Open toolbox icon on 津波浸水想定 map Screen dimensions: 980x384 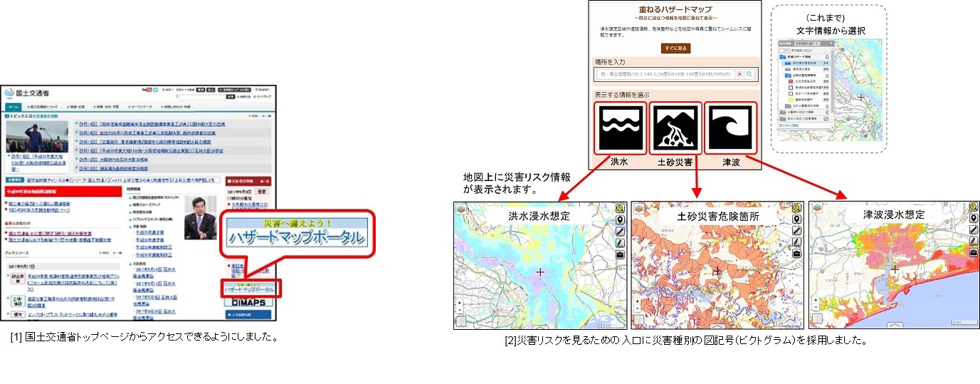point(974,252)
